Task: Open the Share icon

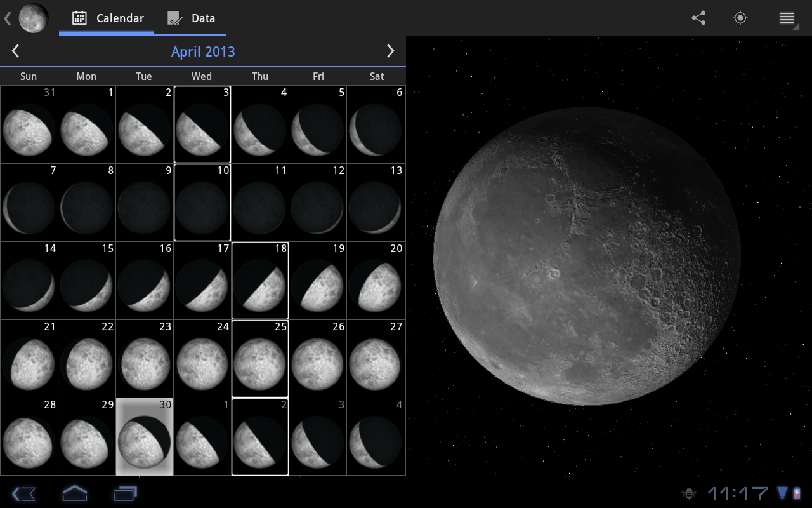Action: 698,18
